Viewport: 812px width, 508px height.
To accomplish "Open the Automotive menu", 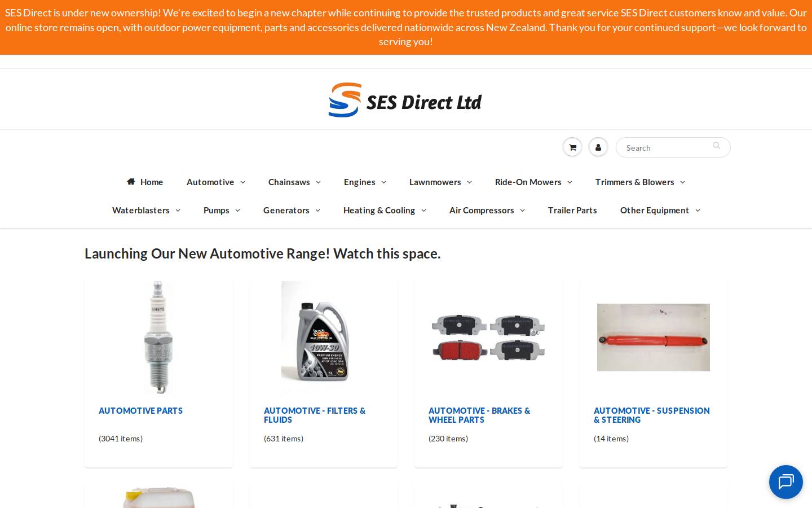I will (210, 182).
